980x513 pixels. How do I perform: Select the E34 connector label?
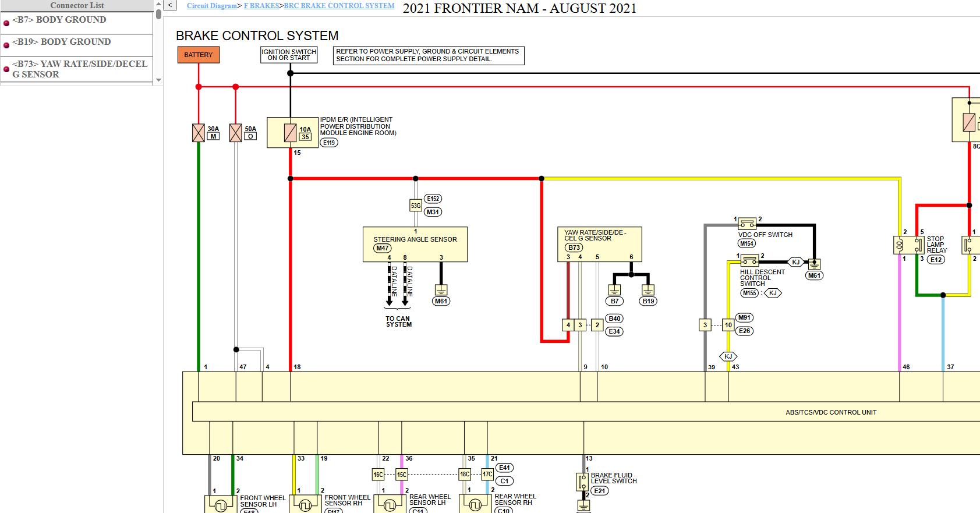tap(614, 331)
